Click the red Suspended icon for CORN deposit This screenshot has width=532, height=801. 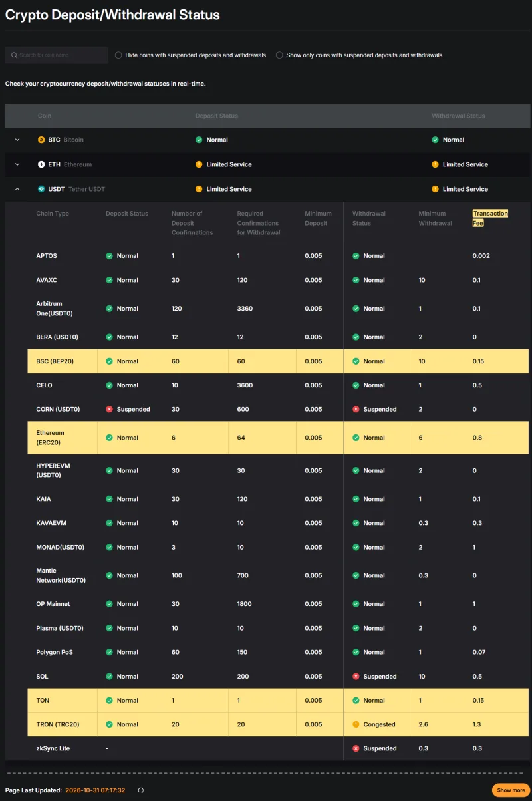(x=109, y=409)
